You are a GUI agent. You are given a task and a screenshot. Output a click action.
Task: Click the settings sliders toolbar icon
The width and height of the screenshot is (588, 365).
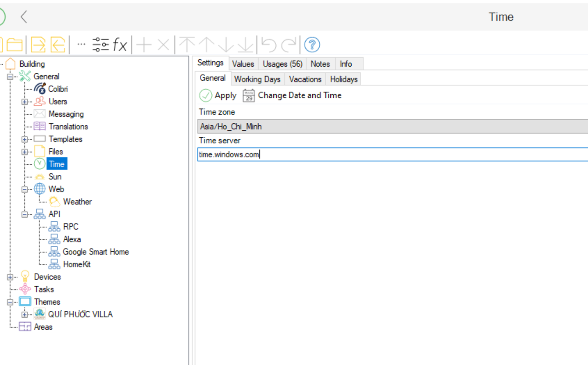point(101,45)
